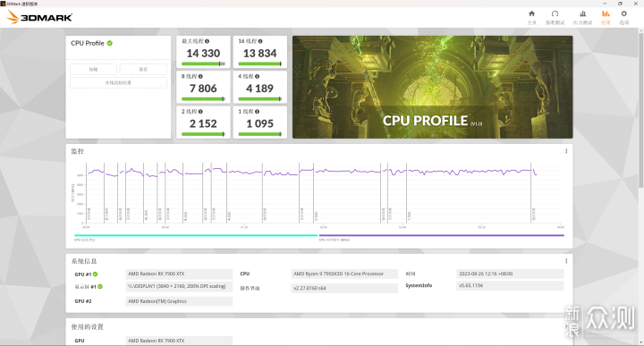
Task: Click the purple line in the monitoring chart
Action: (x=312, y=172)
